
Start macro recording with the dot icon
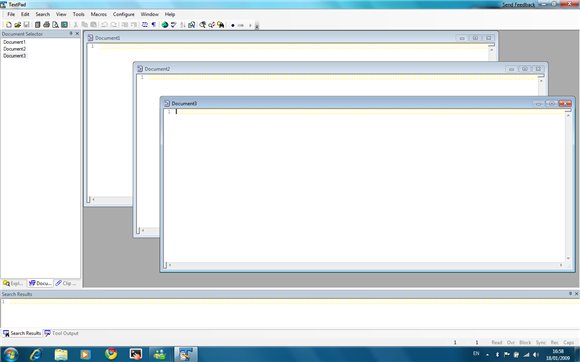pos(233,25)
